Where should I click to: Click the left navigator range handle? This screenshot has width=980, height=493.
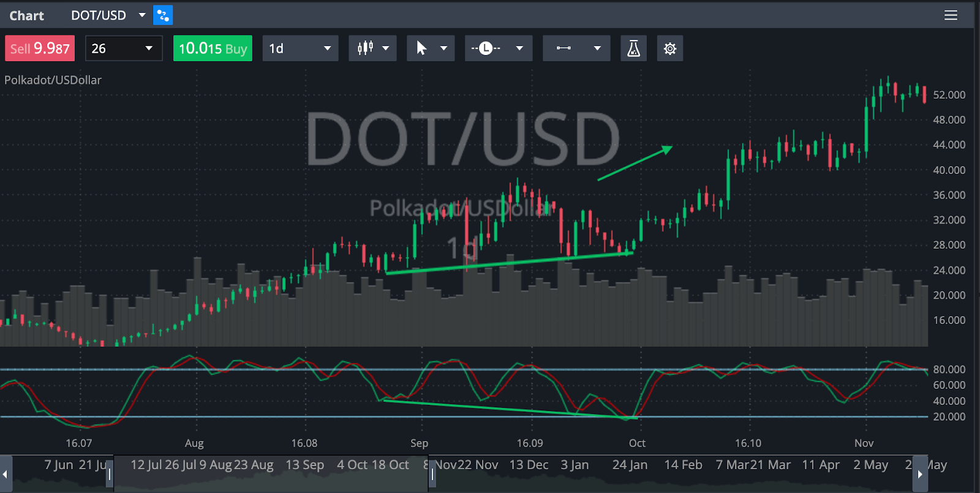[x=110, y=474]
